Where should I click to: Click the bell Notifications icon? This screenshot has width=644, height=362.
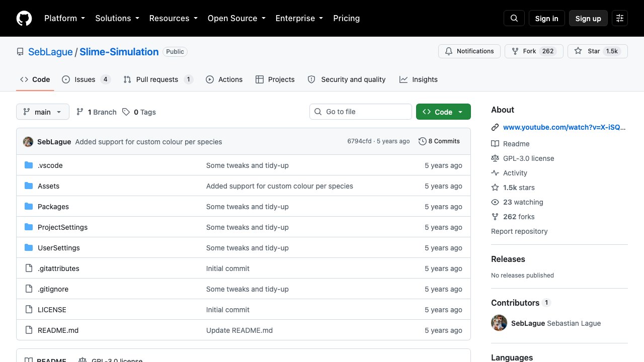coord(449,51)
